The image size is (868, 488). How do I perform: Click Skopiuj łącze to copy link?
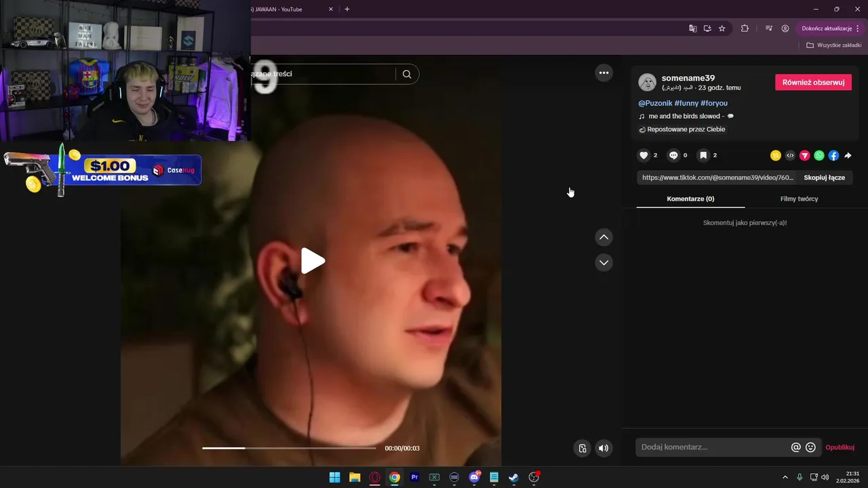(x=824, y=178)
